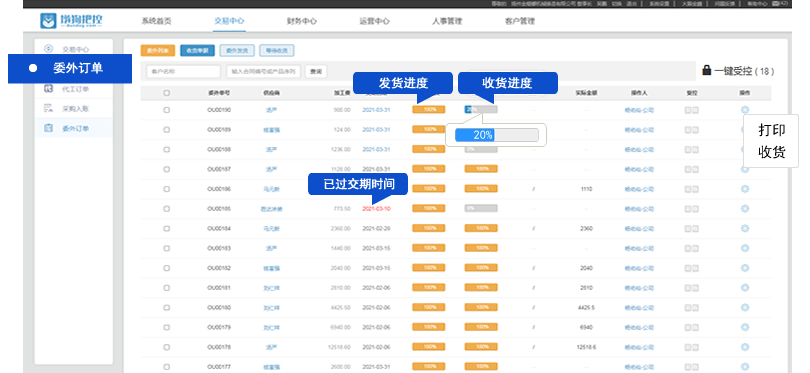Open 帮助中心 in the top dark bar
Screen dimensions: 810x373
(x=758, y=4)
